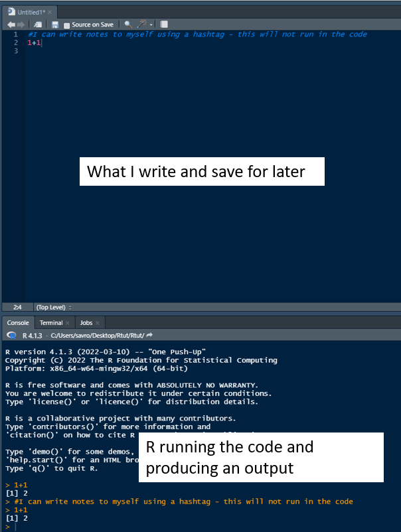Click the forward navigation arrow in editor toolbar

coord(20,25)
